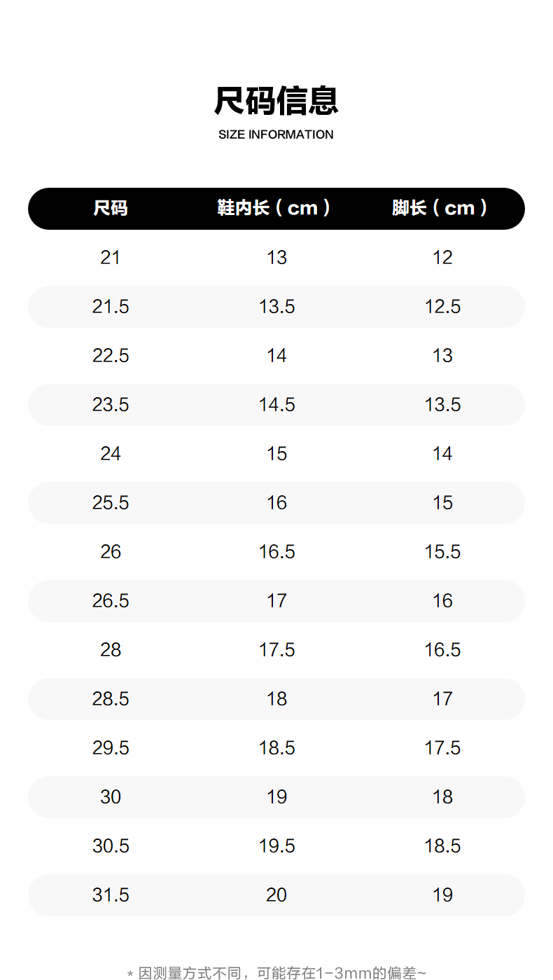Select the 鞋内长 (cm) column header

274,208
